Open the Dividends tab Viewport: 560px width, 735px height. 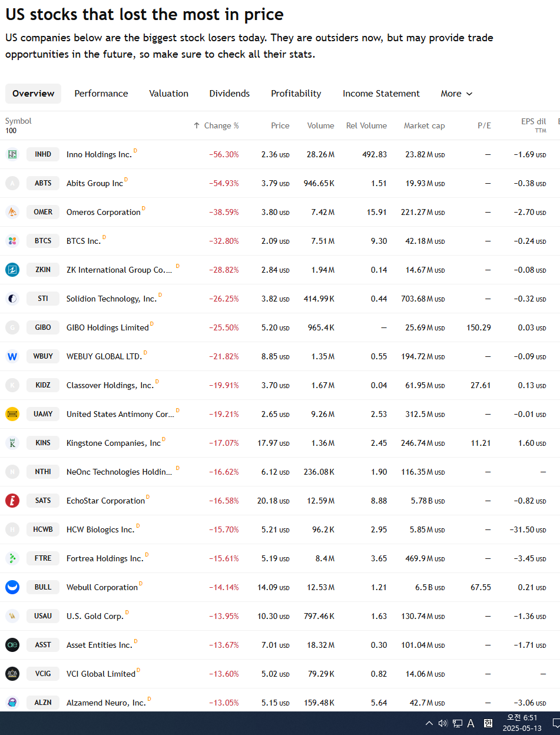point(230,94)
